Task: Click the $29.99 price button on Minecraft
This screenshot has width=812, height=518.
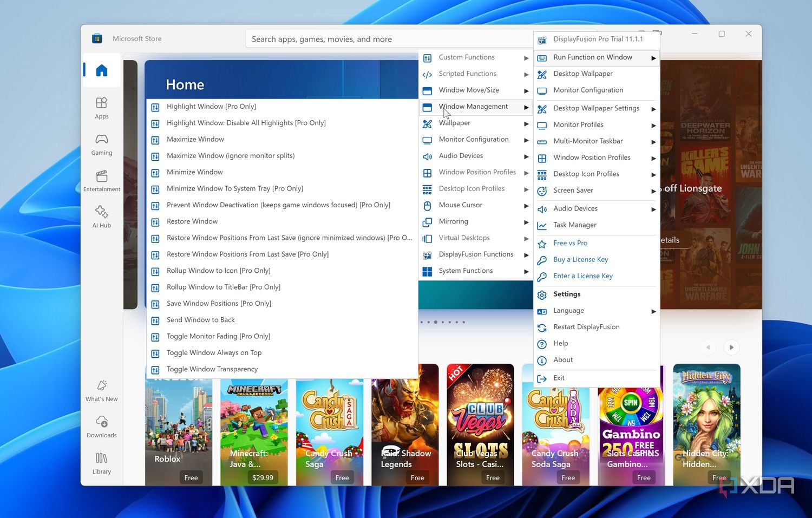Action: click(x=263, y=477)
